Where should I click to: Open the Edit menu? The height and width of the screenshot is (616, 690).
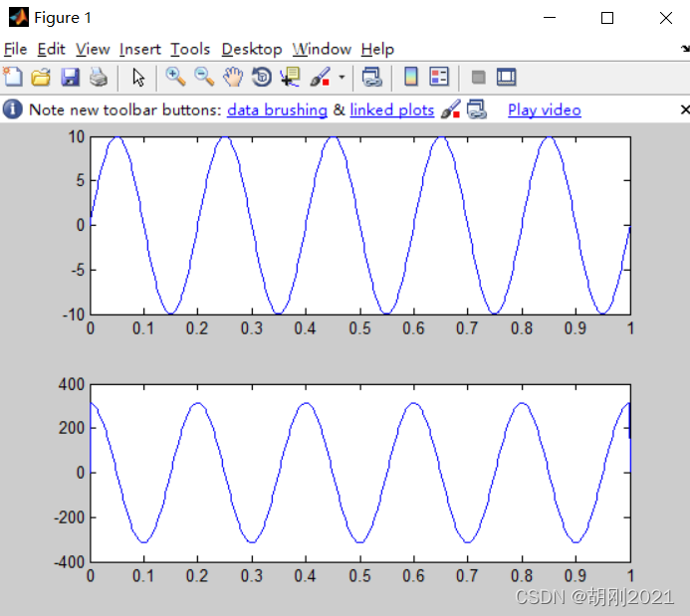pos(51,49)
